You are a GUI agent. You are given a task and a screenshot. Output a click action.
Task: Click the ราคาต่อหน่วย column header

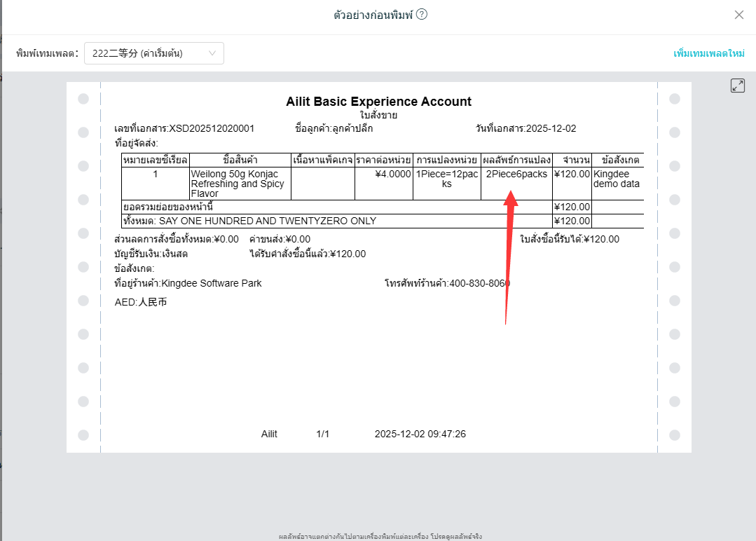click(x=383, y=160)
